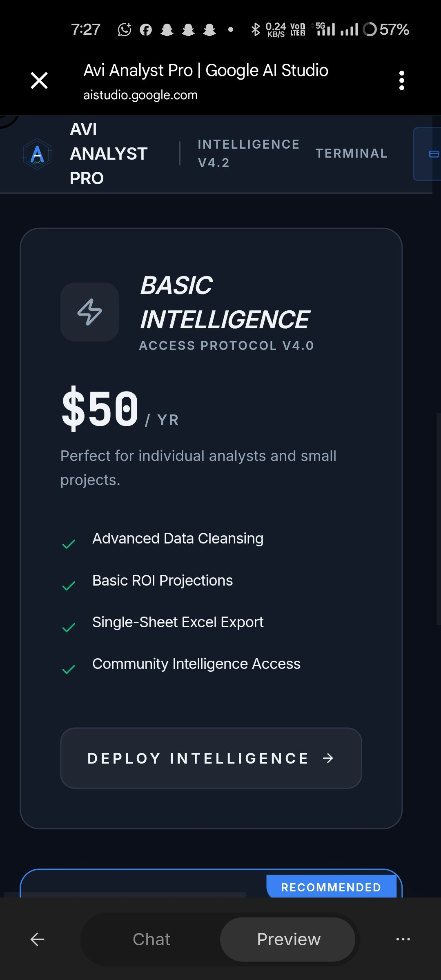
Task: Tap the RECOMMENDED plan badge
Action: [331, 887]
